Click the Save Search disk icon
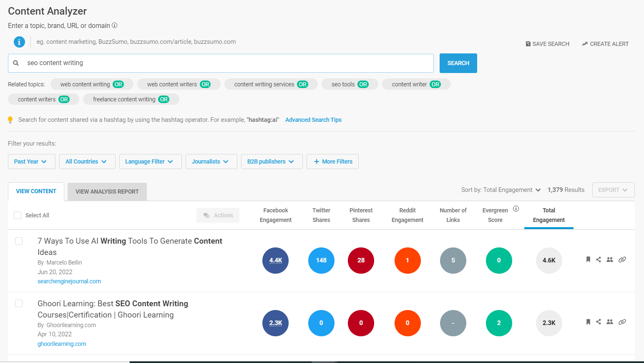 (528, 44)
